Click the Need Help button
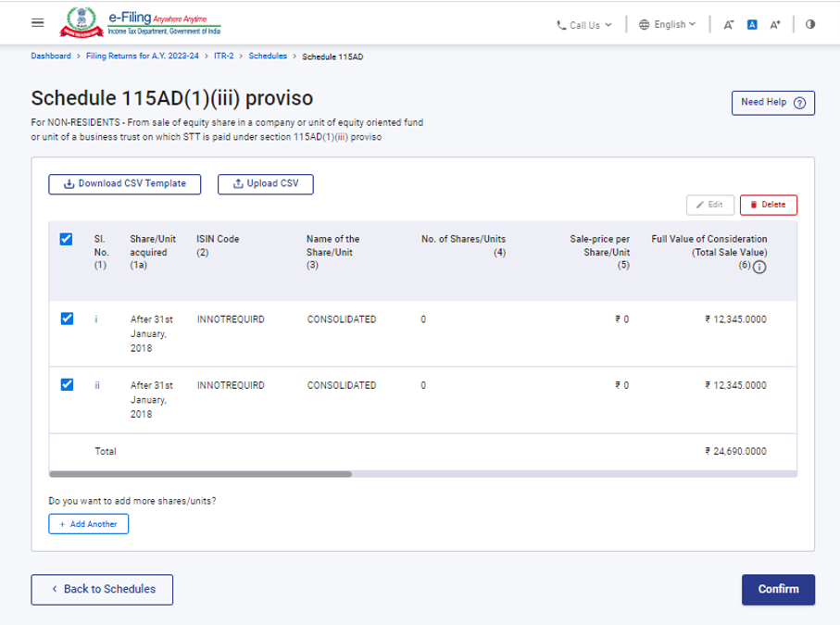 (772, 103)
